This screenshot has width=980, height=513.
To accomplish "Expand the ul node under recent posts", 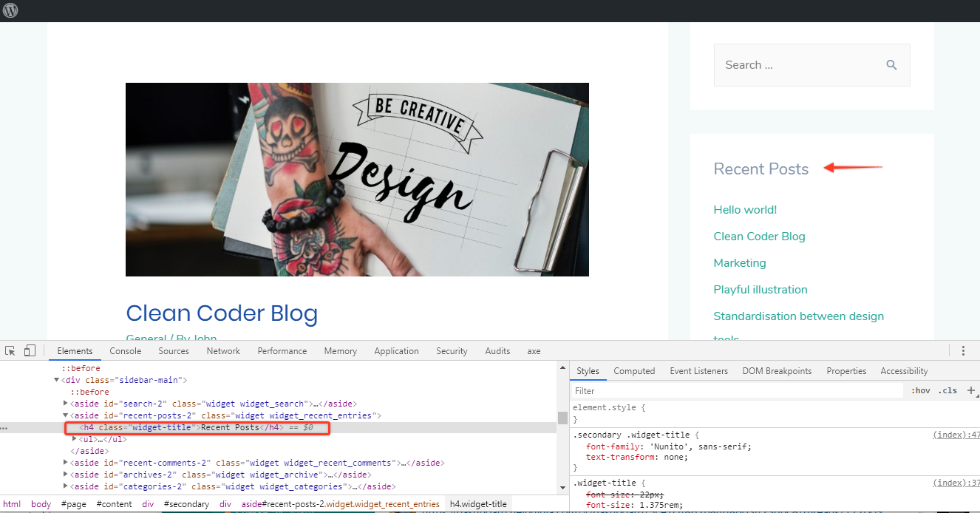I will point(75,439).
